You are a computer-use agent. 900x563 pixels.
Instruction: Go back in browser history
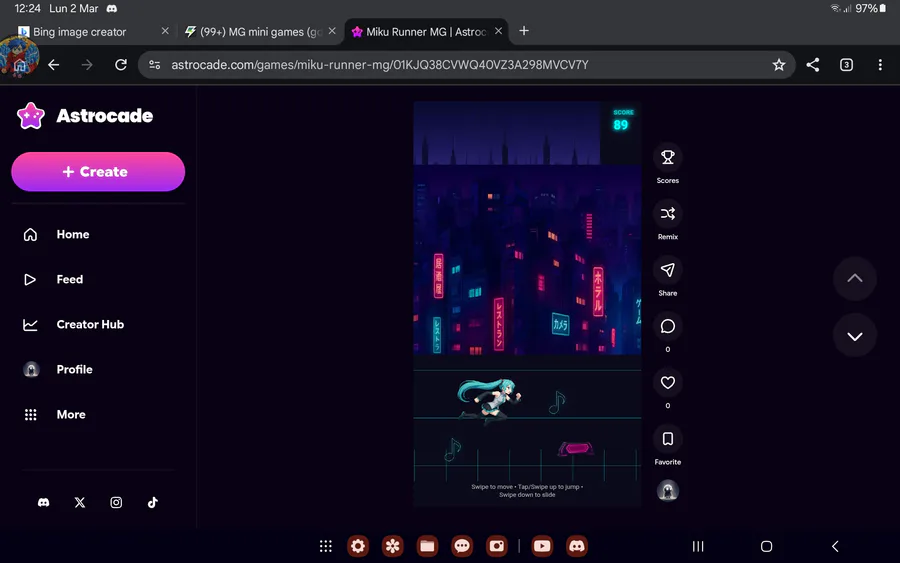coord(54,65)
